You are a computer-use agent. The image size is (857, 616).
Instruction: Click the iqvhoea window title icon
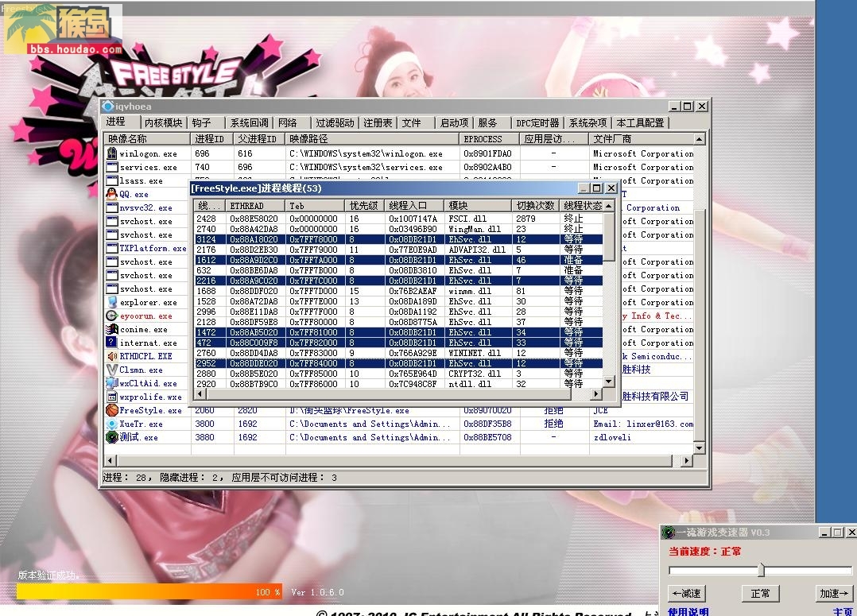point(107,106)
